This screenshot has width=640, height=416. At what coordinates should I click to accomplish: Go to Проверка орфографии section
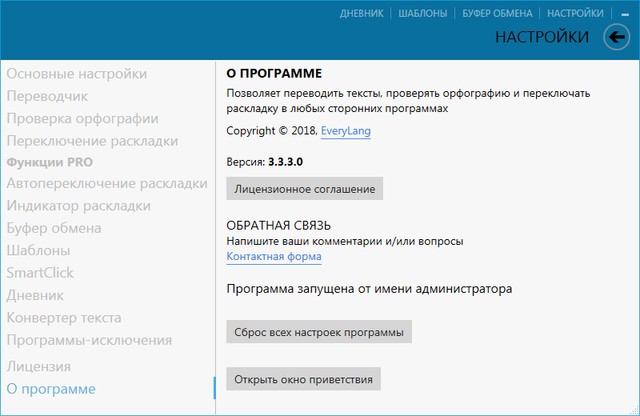(x=82, y=119)
